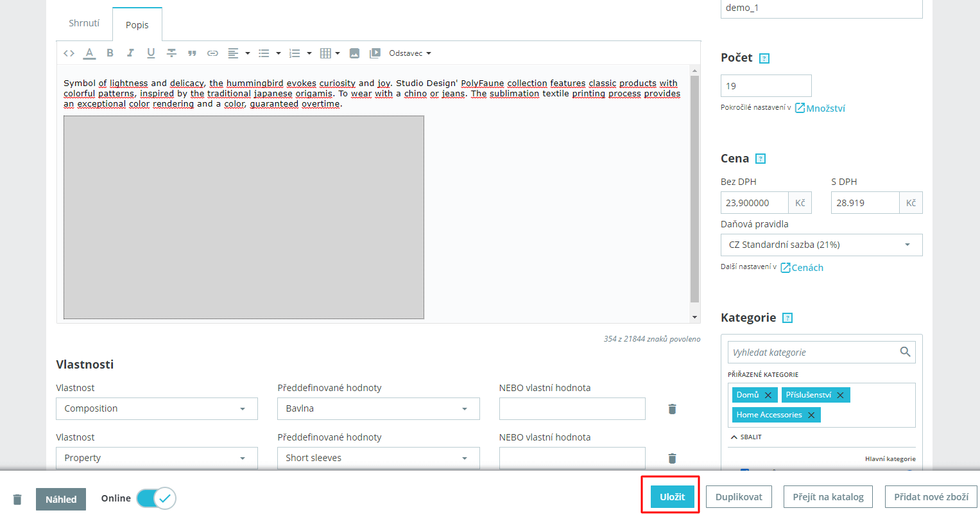Click into the description text paragraph
The width and height of the screenshot is (980, 515).
[x=372, y=94]
